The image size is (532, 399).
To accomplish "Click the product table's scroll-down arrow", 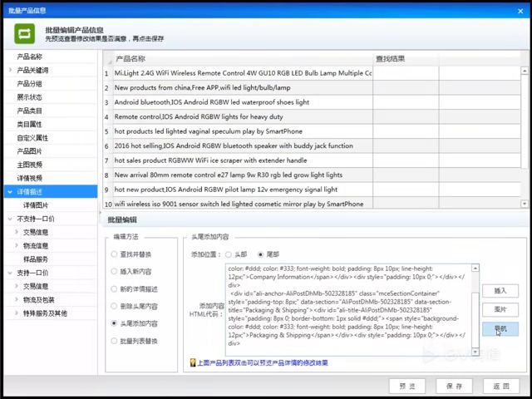I will (x=525, y=204).
